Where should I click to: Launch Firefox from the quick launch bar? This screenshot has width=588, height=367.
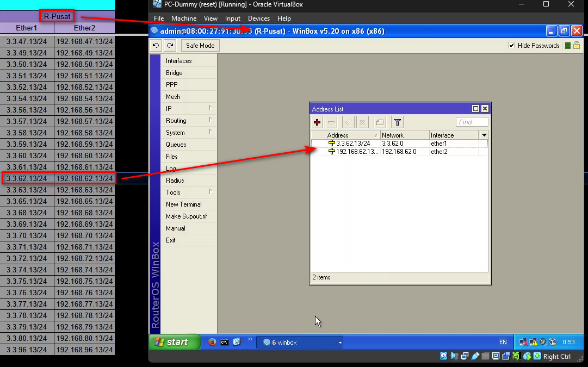pos(212,342)
